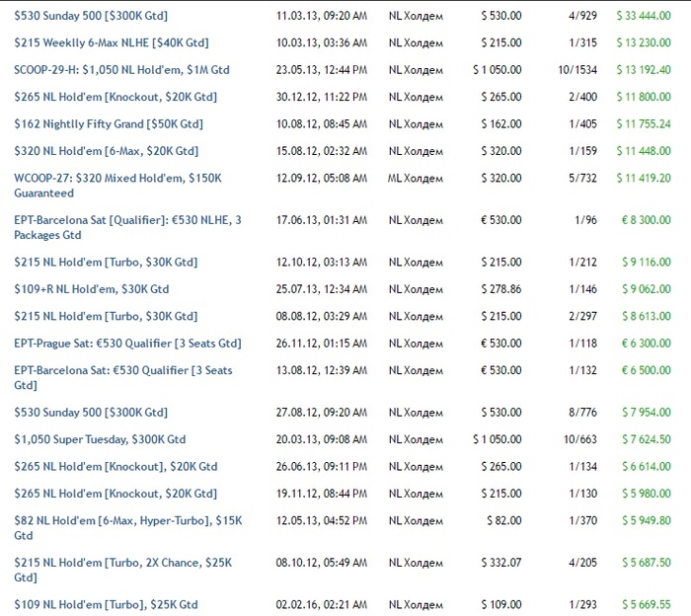Screen dimensions: 691x616
Task: Select the date 10.08.12, 08:45 AM
Action: click(x=321, y=124)
